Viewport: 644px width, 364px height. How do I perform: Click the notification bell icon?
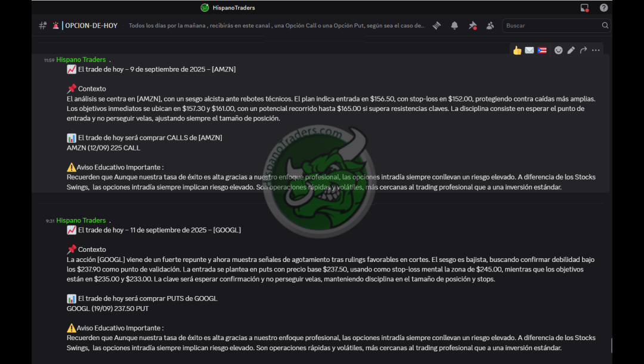point(454,26)
